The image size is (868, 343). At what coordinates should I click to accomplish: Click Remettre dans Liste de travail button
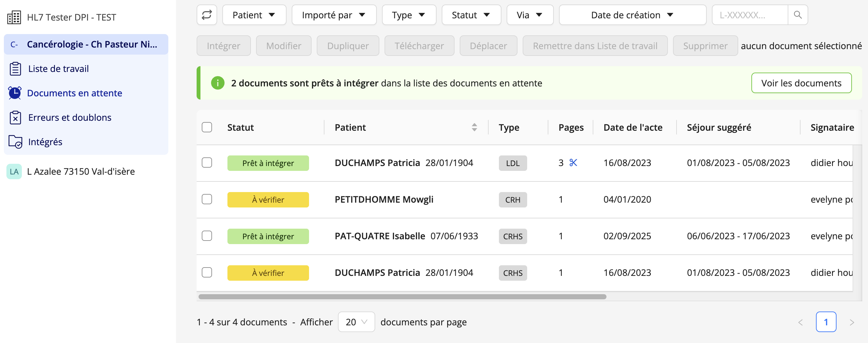pos(595,46)
